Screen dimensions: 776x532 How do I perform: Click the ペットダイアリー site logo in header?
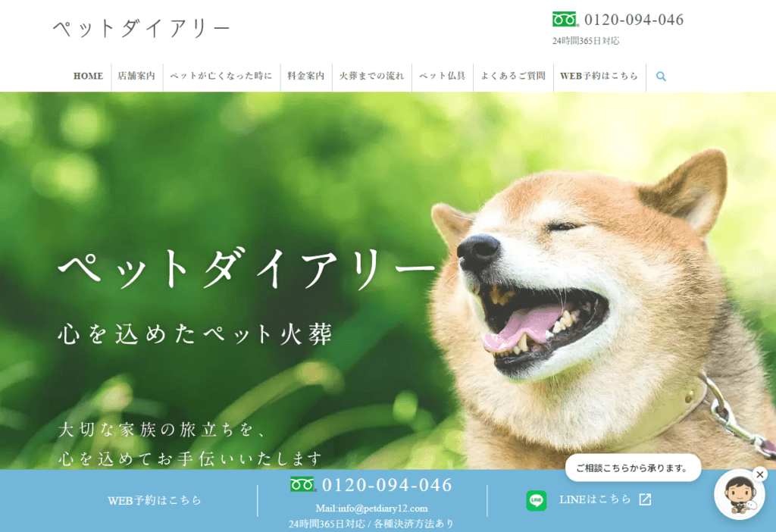[x=141, y=30]
